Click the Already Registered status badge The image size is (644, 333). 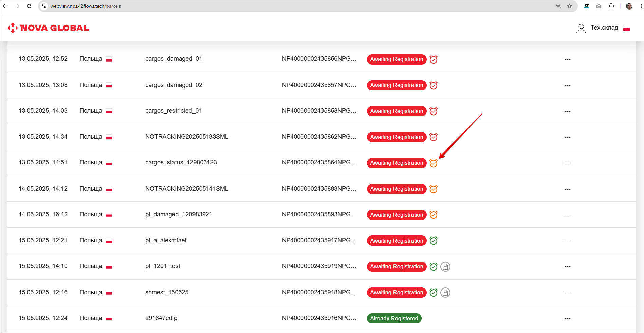click(x=394, y=318)
